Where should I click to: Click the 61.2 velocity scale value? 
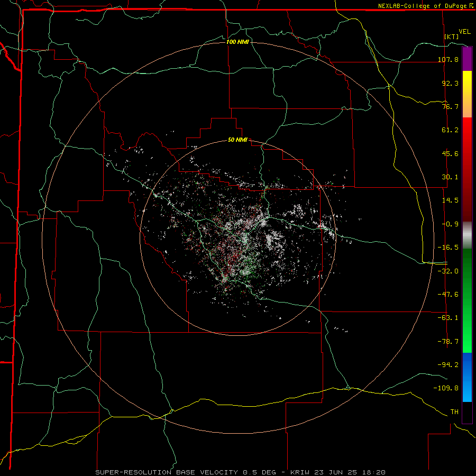pyautogui.click(x=450, y=130)
